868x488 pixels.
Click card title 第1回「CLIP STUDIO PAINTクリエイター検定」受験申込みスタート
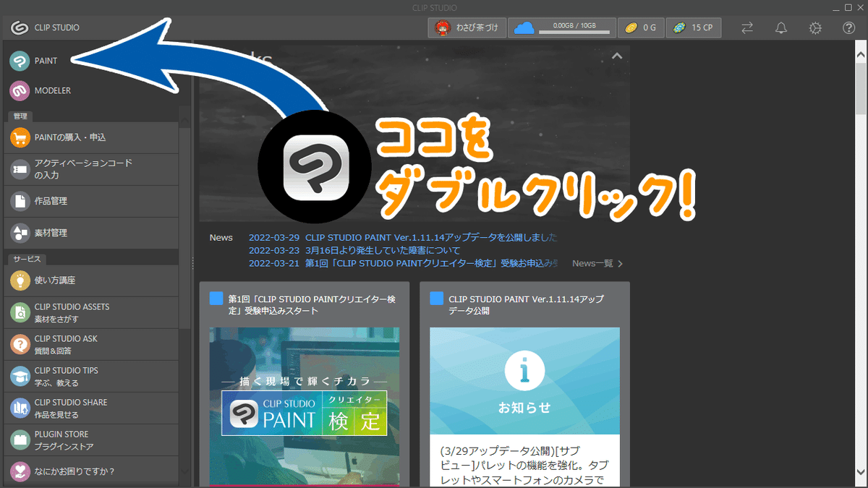312,304
